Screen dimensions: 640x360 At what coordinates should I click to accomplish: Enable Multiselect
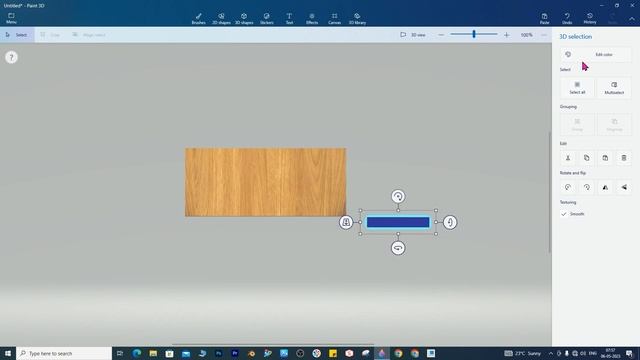point(614,88)
